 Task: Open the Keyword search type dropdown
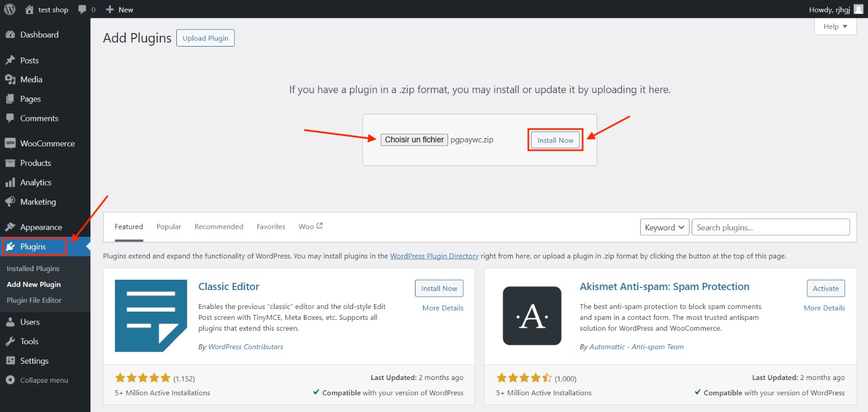[664, 228]
